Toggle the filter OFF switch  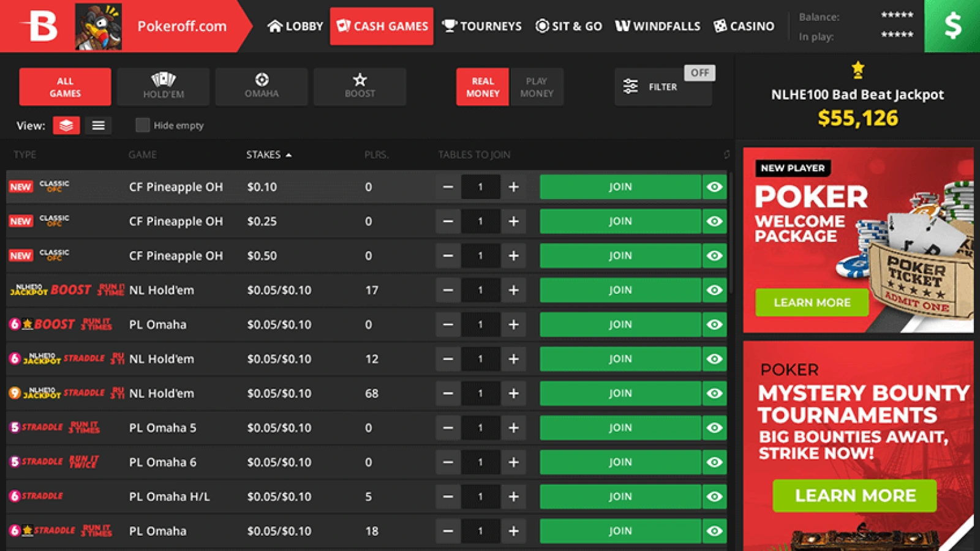click(x=699, y=73)
